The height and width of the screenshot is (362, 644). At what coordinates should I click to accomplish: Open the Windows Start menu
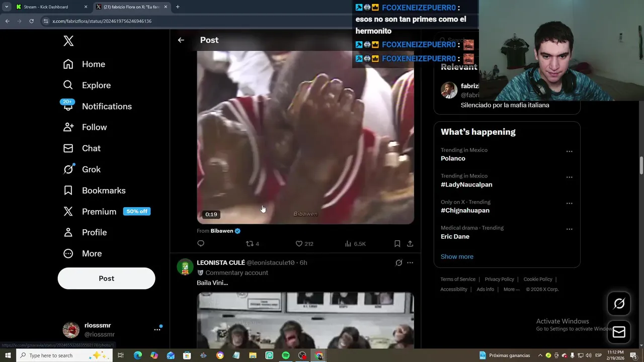coord(8,355)
